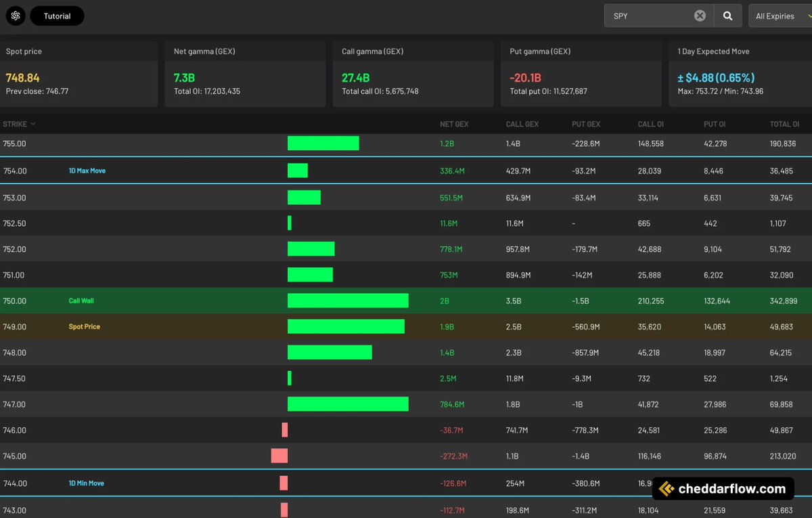Click strike 747.50 row label
Viewport: 812px width, 518px height.
(14, 379)
